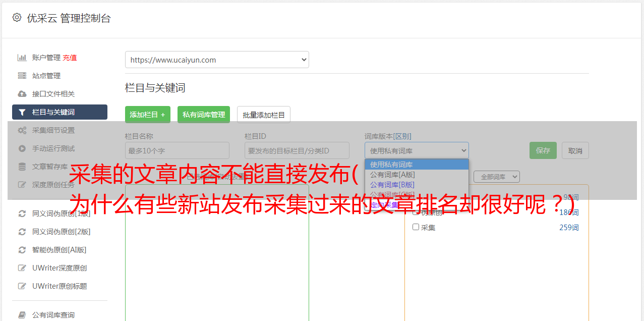
Task: Click the 批量添加栏目 button
Action: coord(264,115)
